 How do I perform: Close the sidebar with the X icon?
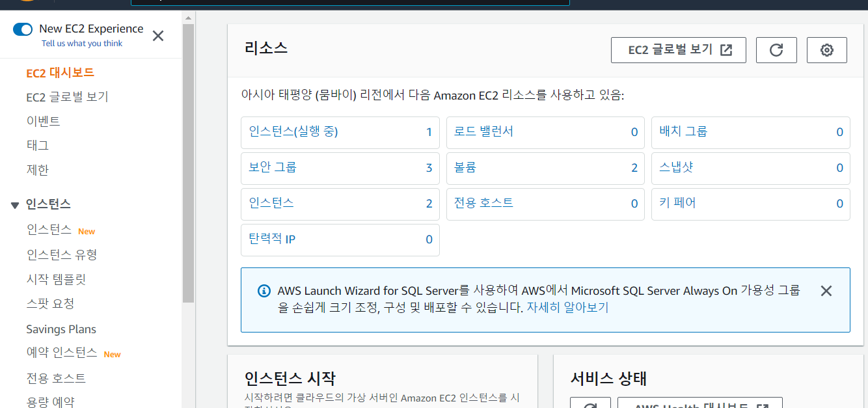coord(158,36)
